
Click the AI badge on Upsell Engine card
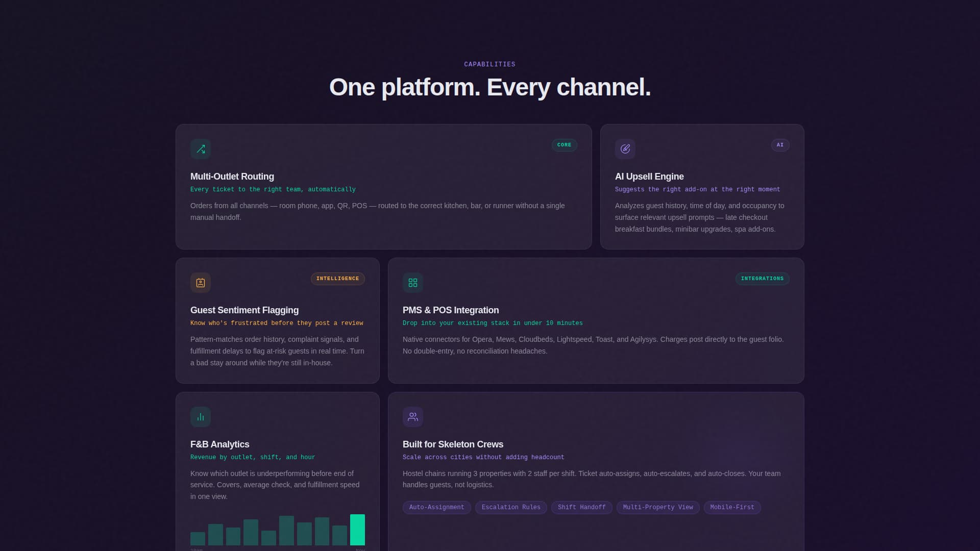pos(780,145)
